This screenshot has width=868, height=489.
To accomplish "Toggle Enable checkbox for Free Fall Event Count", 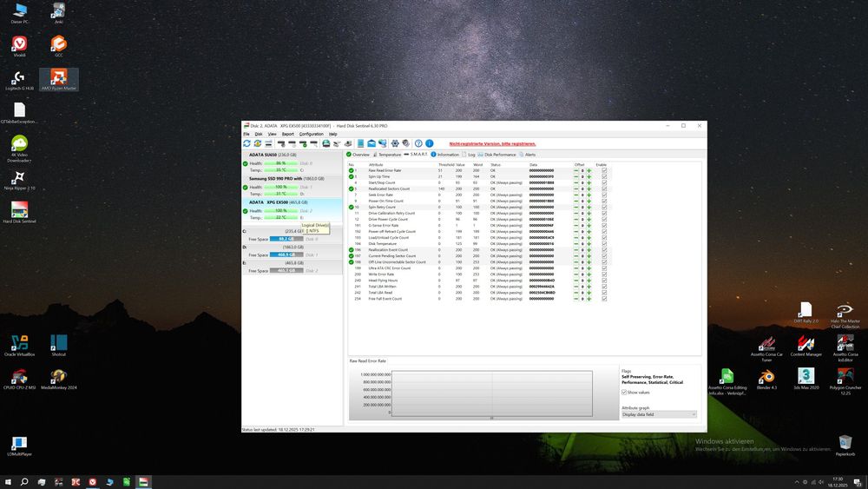I will point(604,299).
